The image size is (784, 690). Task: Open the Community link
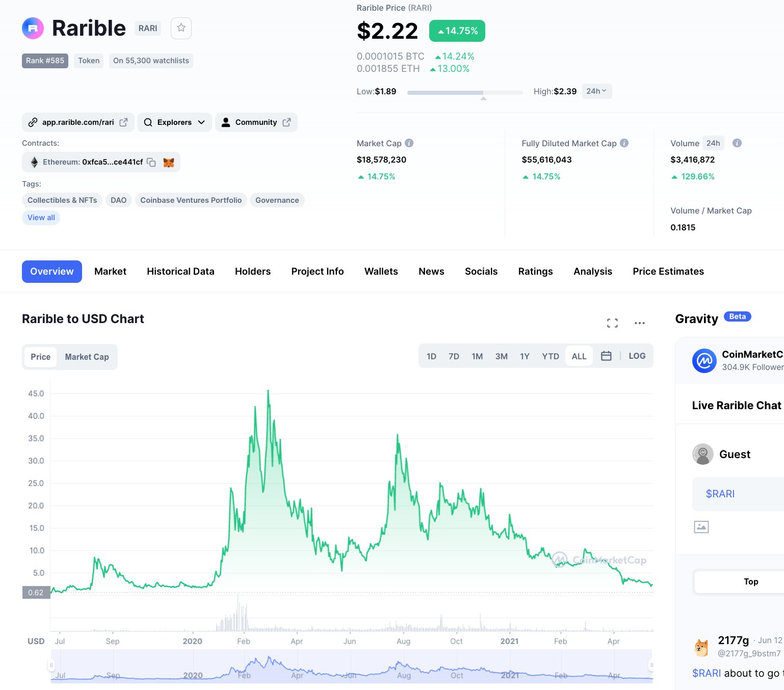click(256, 122)
